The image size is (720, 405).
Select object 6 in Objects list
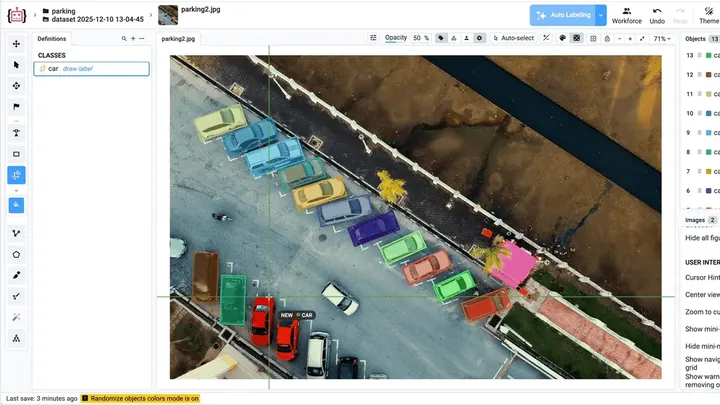pos(702,191)
